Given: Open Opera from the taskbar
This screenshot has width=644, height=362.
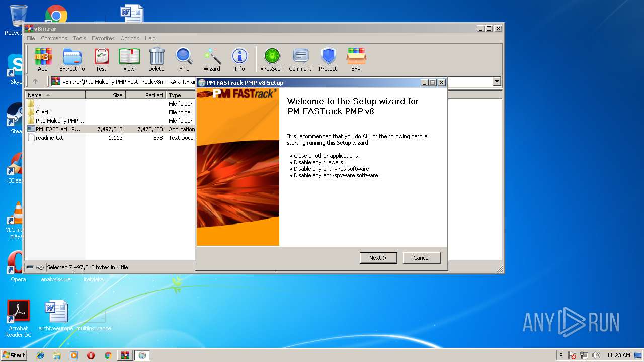Looking at the screenshot, I should (x=91, y=355).
